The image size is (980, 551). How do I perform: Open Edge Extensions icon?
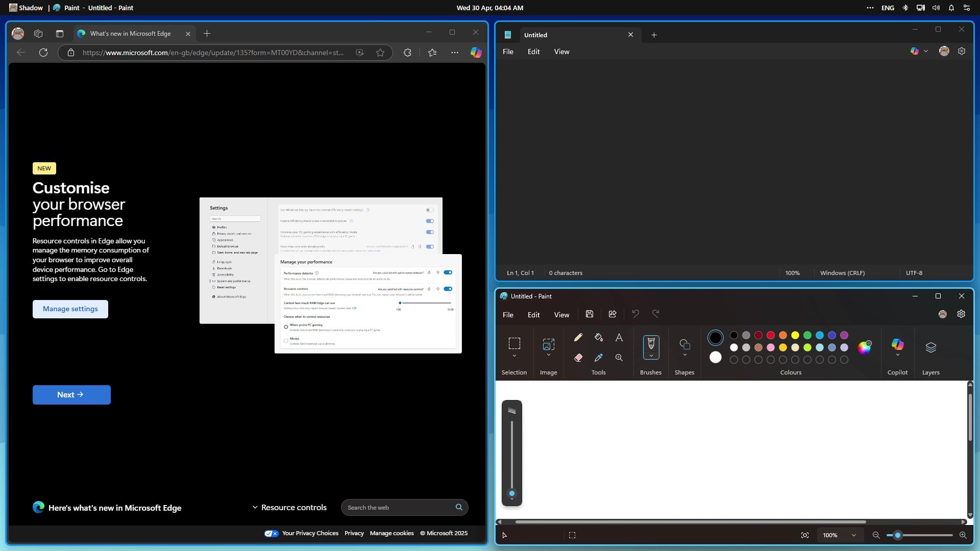[407, 53]
